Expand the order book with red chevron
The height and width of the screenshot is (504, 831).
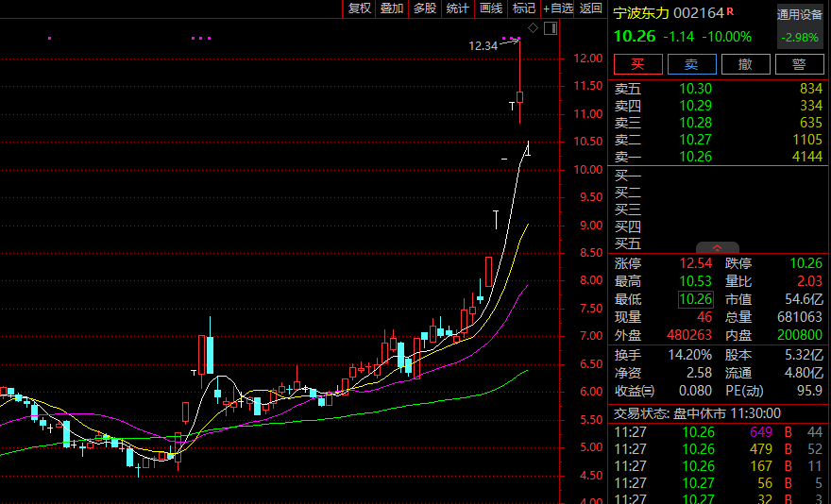[x=717, y=247]
